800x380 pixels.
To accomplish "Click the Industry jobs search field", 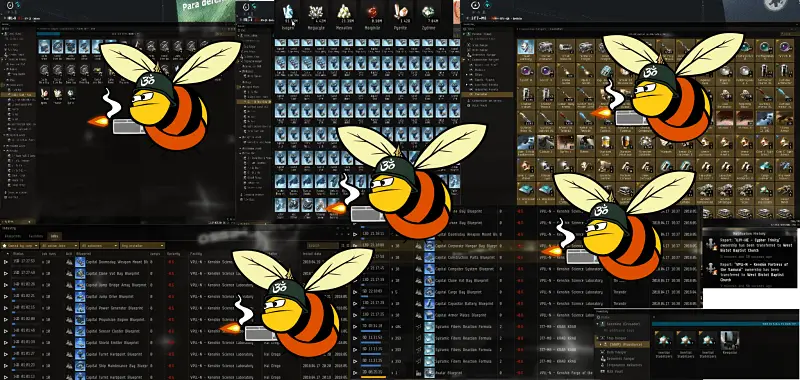I will pos(323,246).
